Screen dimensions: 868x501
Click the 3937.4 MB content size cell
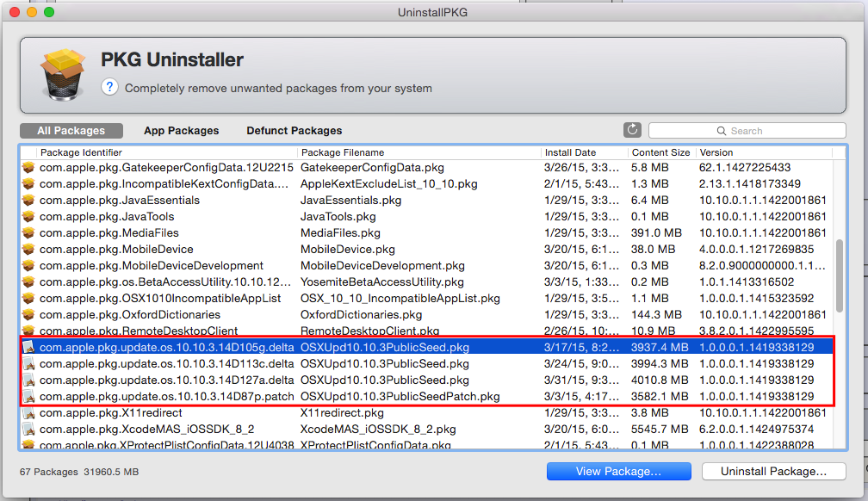[660, 347]
